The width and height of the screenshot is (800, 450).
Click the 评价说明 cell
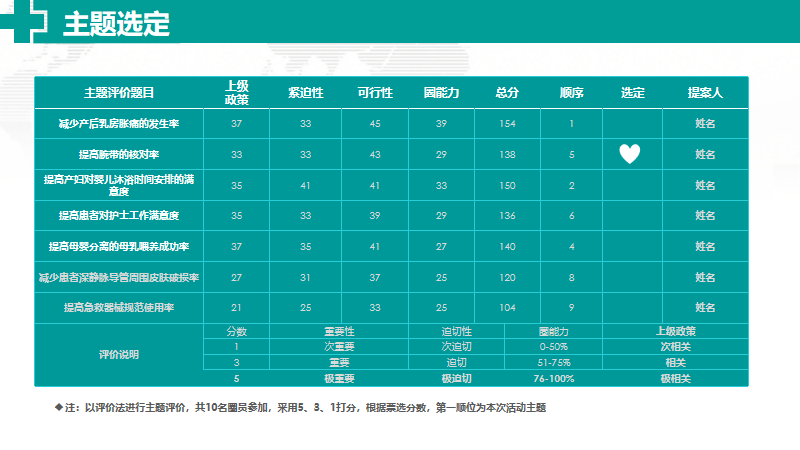[x=119, y=355]
